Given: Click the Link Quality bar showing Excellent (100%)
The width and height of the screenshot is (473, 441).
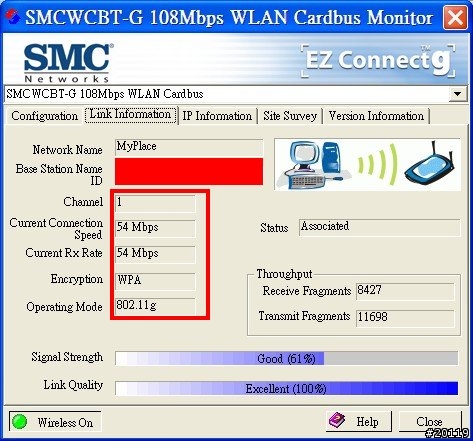Looking at the screenshot, I should (287, 389).
